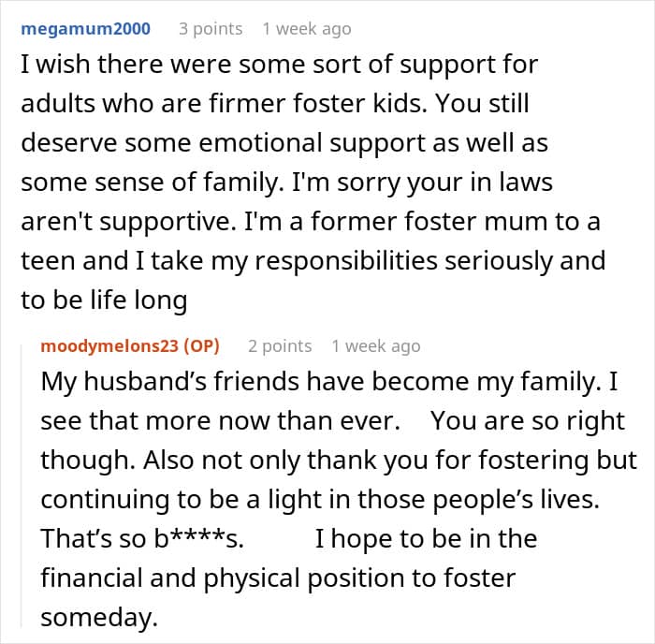Image resolution: width=655 pixels, height=644 pixels.
Task: Click the "2 points" score
Action: (x=280, y=345)
